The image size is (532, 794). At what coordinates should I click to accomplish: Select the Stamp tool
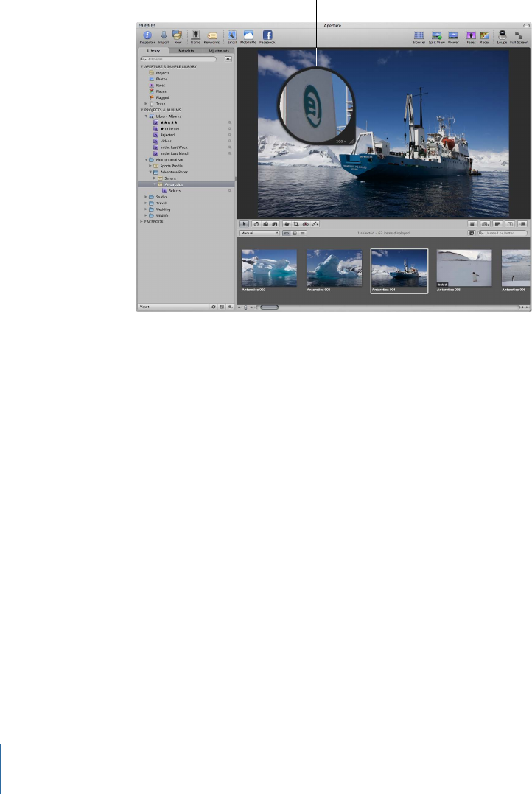tap(275, 224)
